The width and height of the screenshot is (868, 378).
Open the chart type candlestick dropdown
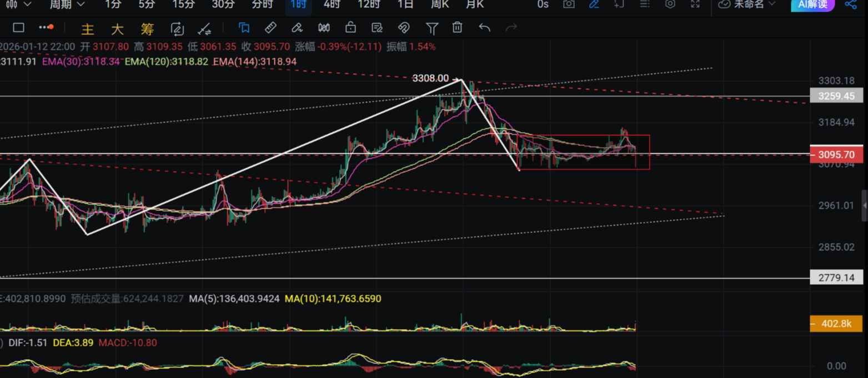click(x=18, y=4)
